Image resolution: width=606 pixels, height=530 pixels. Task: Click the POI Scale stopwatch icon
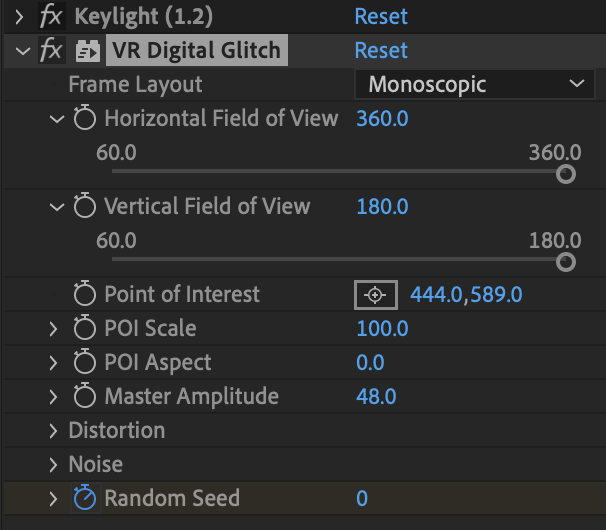[x=85, y=329]
